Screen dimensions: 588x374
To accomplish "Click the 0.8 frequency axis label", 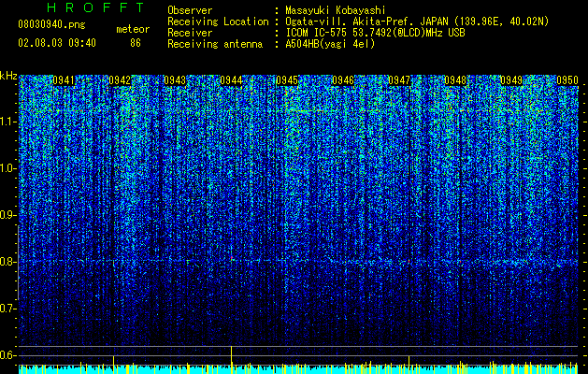I will [7, 262].
